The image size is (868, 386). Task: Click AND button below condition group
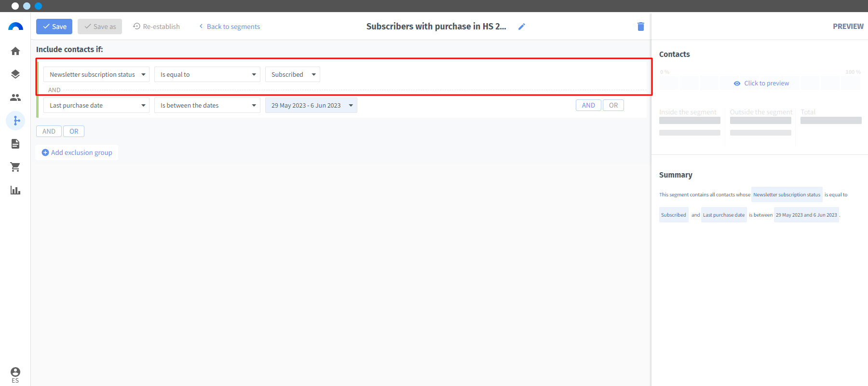pos(49,131)
